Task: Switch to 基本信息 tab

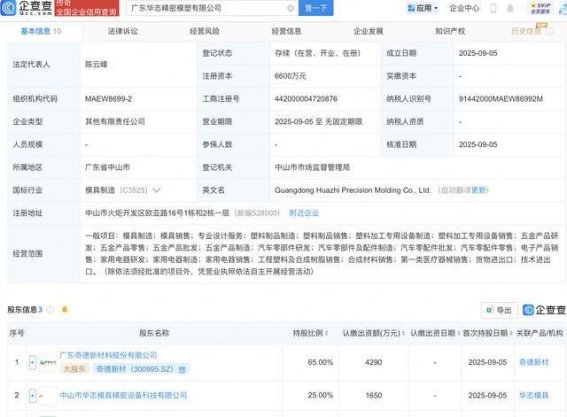Action: pos(40,31)
